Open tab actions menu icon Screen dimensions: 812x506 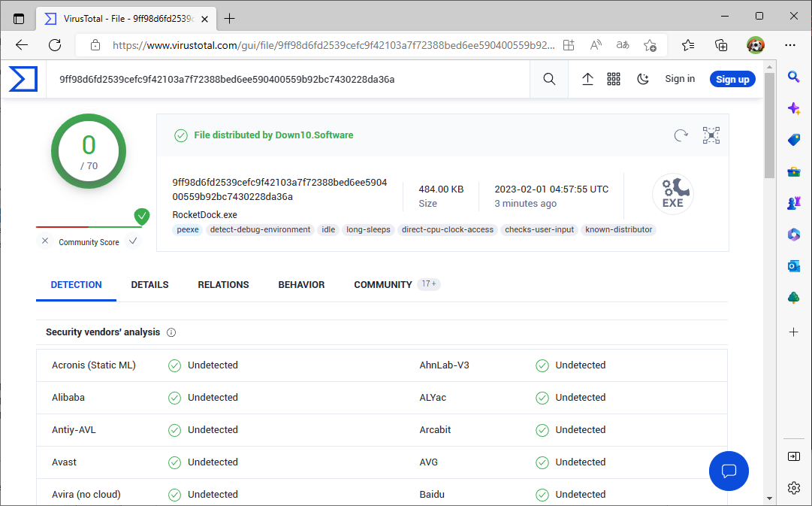(19, 20)
